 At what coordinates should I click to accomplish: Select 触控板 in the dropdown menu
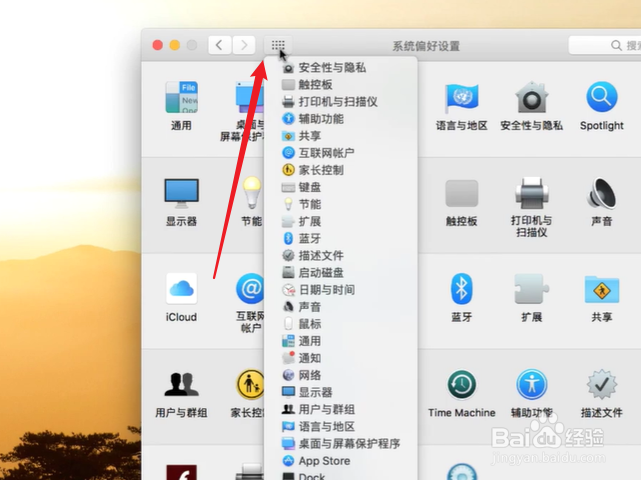pos(341,85)
